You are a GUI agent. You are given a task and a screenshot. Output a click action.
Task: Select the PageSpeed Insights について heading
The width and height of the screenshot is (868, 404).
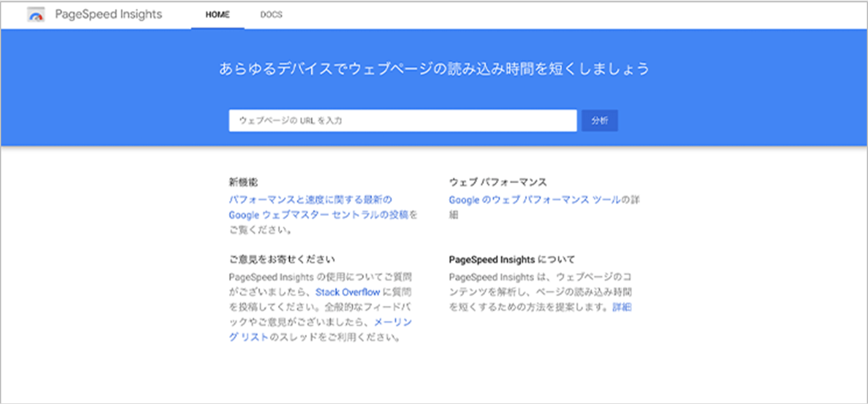tap(511, 259)
